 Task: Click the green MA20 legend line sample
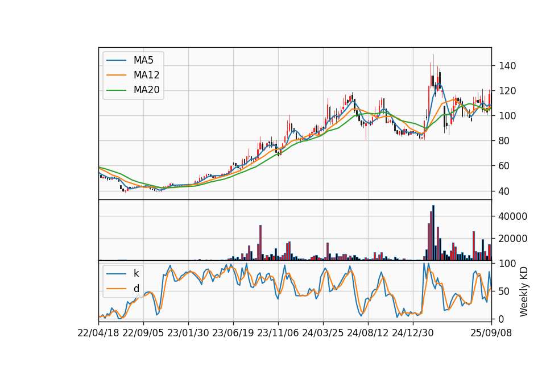[x=116, y=90]
